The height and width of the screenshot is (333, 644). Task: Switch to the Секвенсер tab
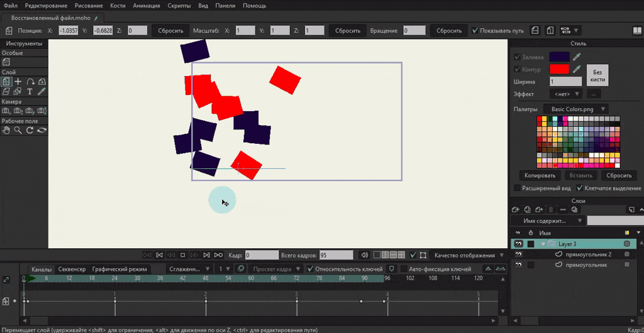point(72,269)
